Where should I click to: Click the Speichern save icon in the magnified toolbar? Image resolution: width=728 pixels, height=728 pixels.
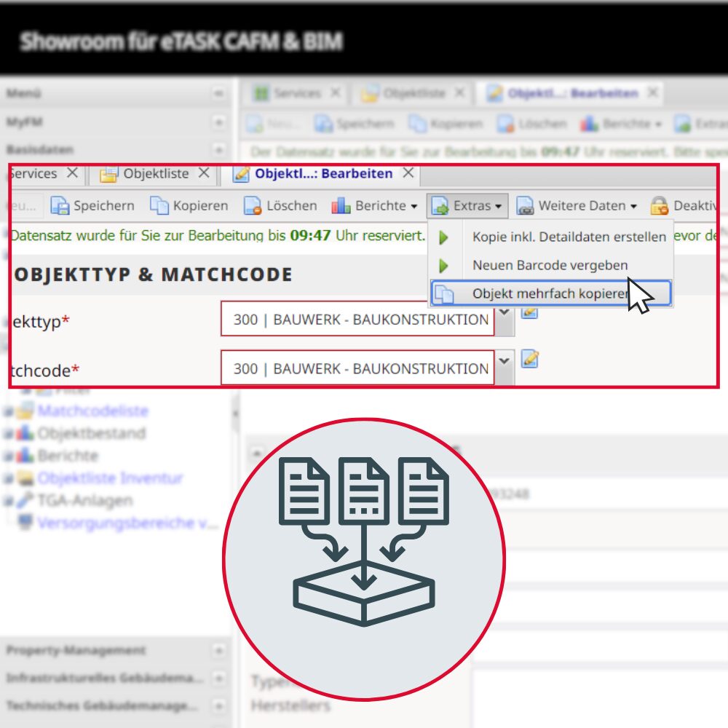(60, 206)
